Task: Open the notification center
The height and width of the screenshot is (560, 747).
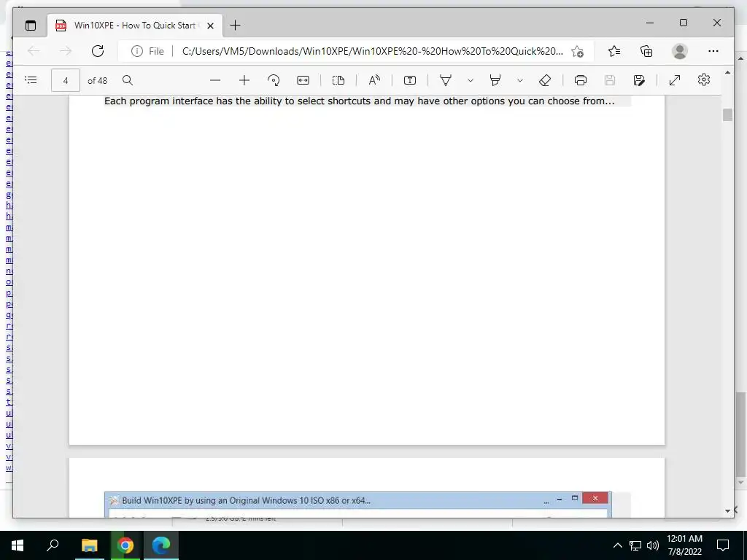Action: pyautogui.click(x=723, y=545)
